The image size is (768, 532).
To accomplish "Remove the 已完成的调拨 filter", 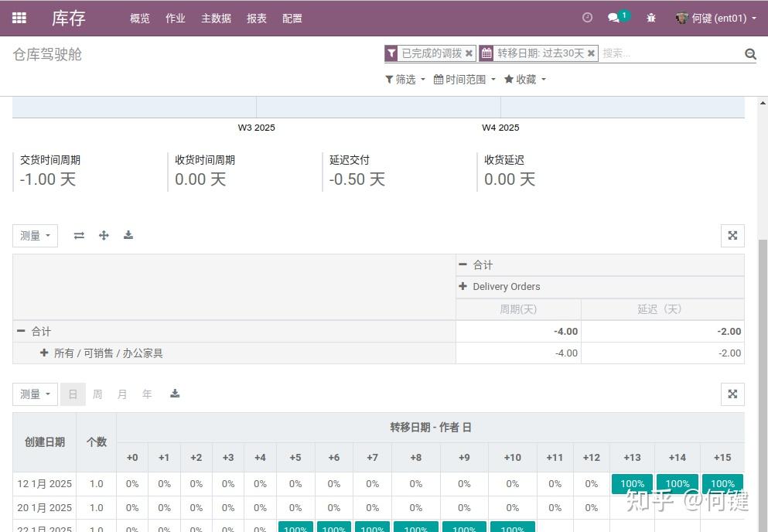I will 469,53.
